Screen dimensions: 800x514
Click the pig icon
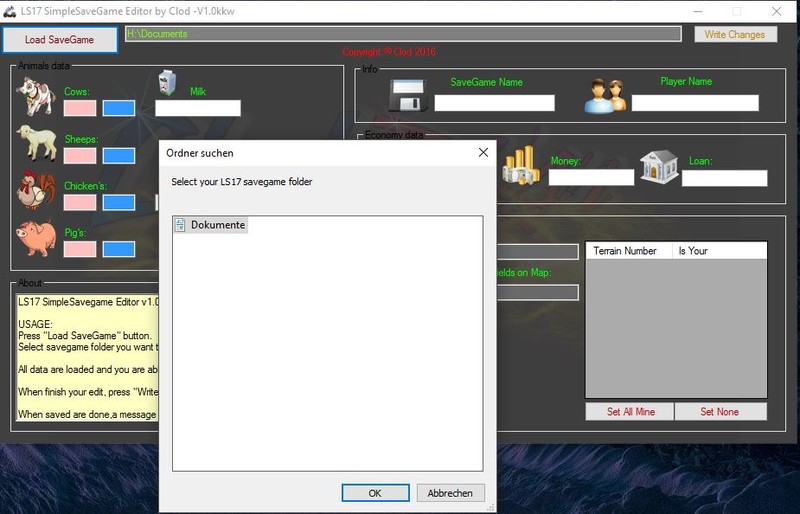point(35,239)
